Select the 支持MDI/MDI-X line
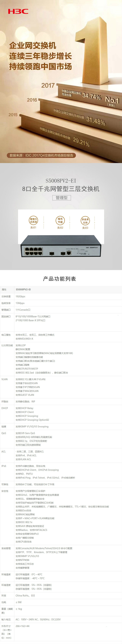 [24, 339]
